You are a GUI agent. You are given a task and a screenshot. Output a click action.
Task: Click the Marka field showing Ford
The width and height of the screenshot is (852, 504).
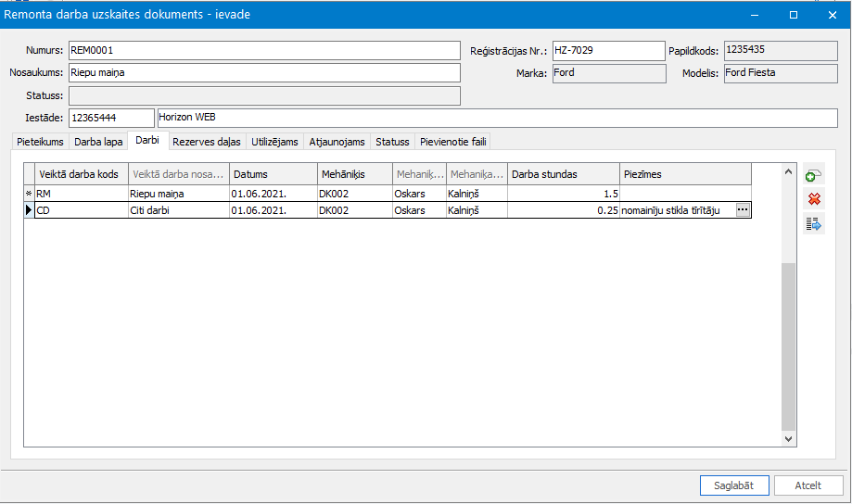(x=609, y=73)
